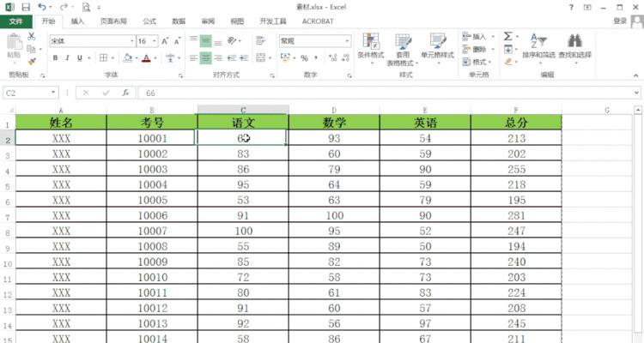Click the phonetic guide (文) icon
The height and width of the screenshot is (343, 644).
pyautogui.click(x=171, y=57)
